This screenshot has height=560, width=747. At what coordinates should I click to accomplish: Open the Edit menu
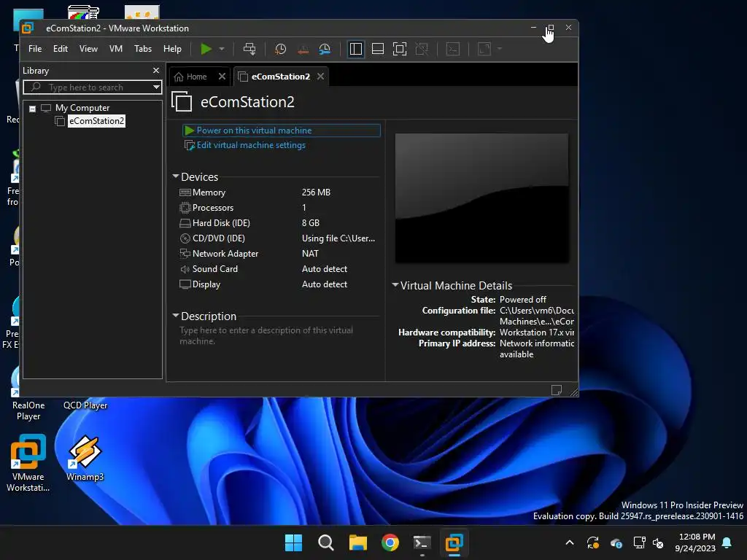(x=61, y=49)
